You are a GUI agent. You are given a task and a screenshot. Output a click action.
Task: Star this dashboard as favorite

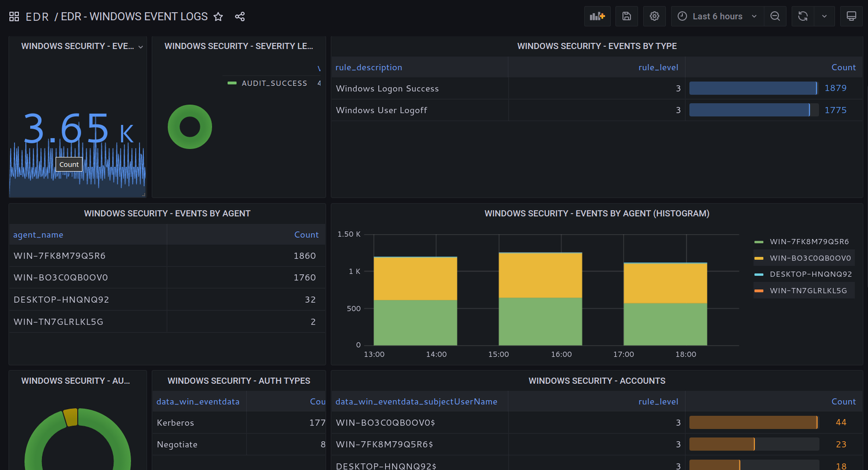click(218, 17)
